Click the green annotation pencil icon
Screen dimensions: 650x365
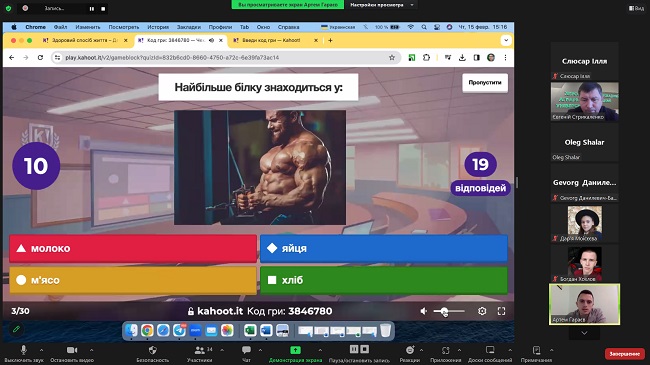[x=16, y=329]
